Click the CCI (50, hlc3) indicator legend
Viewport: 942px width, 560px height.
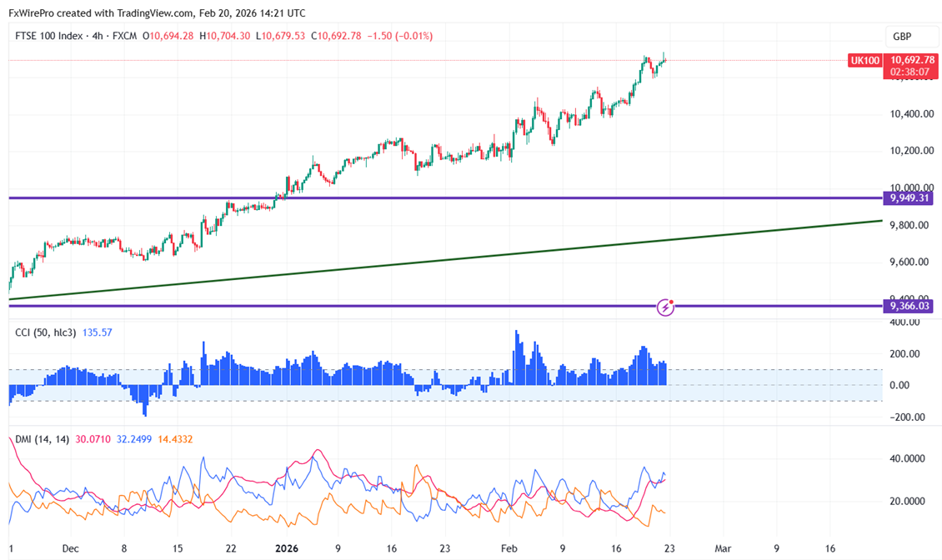coord(46,332)
